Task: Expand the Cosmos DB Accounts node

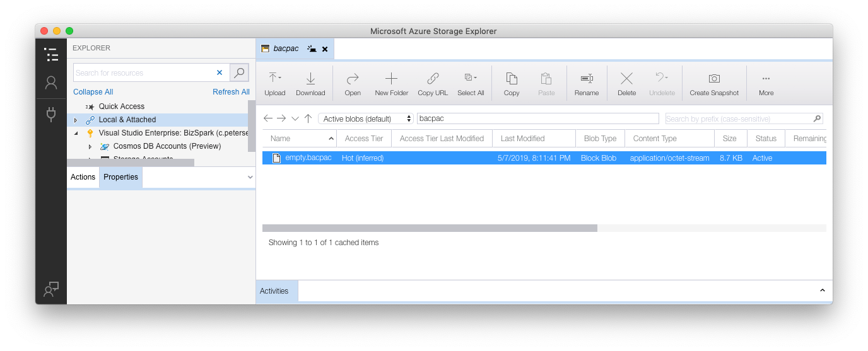Action: (x=90, y=146)
